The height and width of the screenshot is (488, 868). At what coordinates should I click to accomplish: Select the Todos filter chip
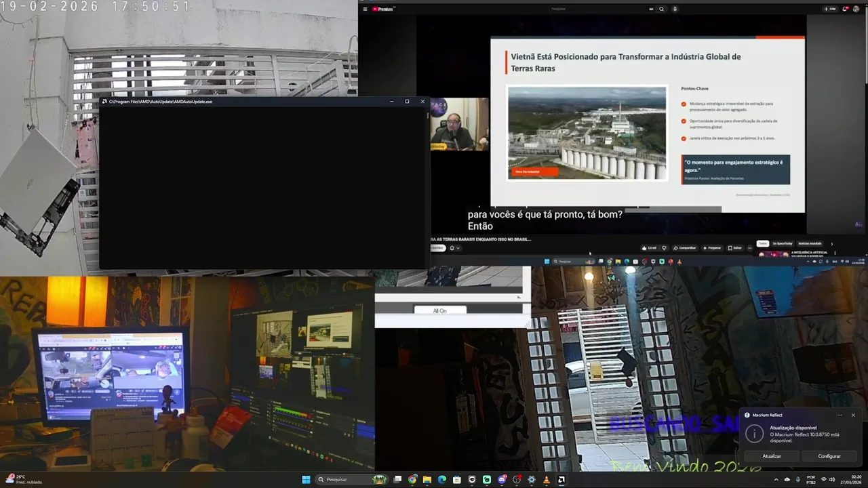763,243
